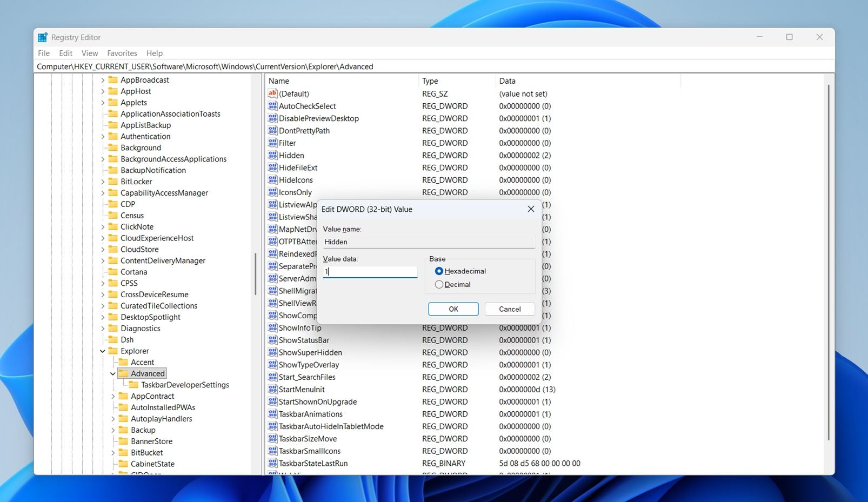Collapse the Explorer tree node

(x=103, y=351)
